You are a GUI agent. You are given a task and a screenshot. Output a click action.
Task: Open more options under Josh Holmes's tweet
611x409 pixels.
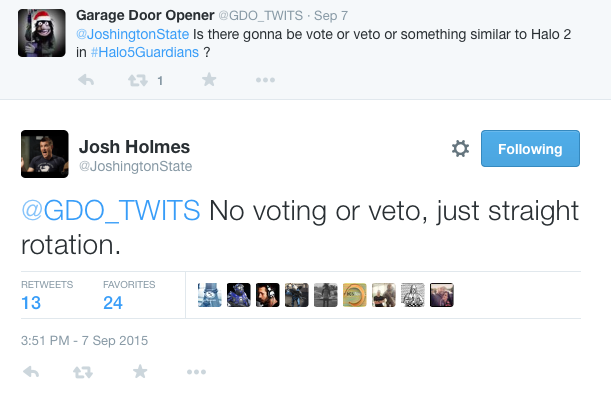click(196, 372)
